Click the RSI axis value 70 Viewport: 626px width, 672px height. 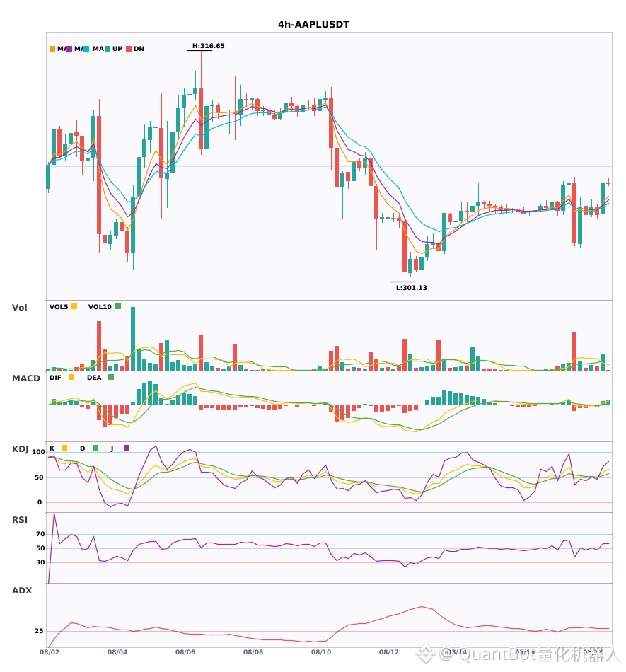point(40,534)
